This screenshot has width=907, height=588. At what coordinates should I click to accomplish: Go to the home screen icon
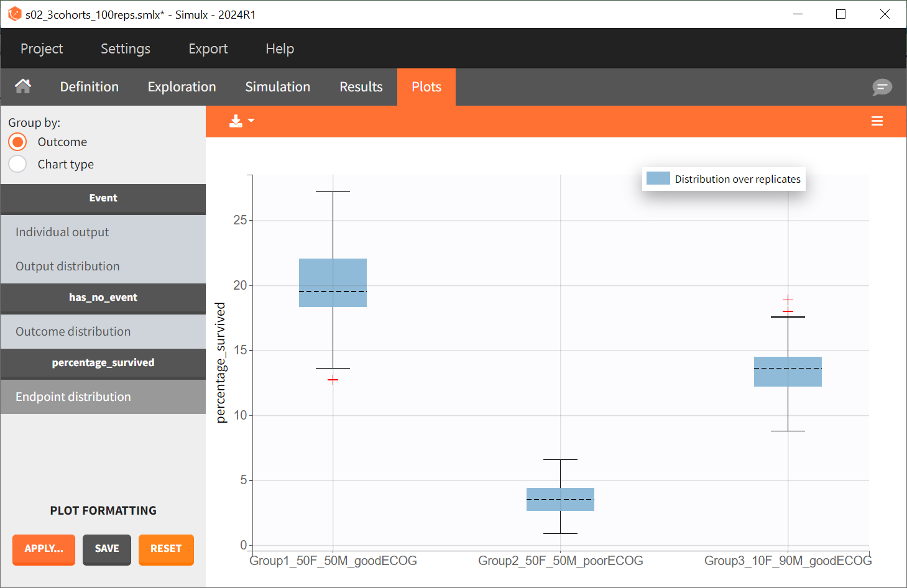(23, 86)
